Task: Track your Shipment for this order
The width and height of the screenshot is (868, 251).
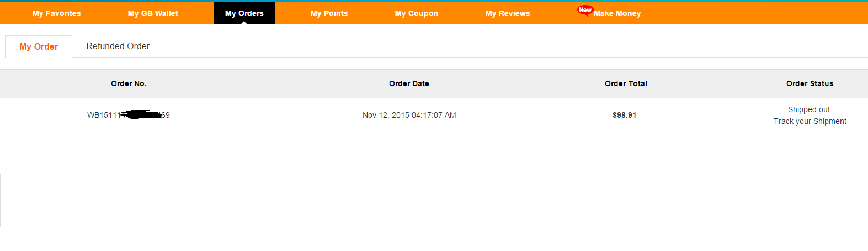Action: coord(810,121)
